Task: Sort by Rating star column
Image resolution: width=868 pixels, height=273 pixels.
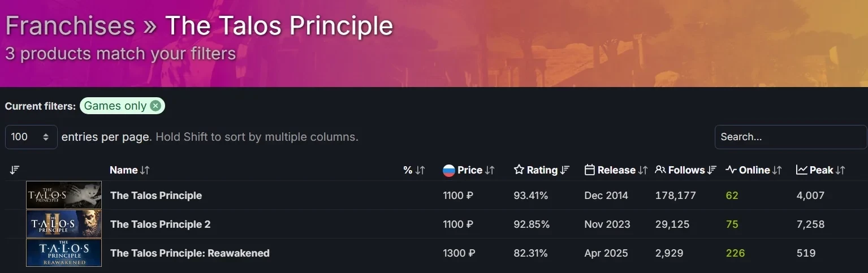Action: (x=541, y=170)
